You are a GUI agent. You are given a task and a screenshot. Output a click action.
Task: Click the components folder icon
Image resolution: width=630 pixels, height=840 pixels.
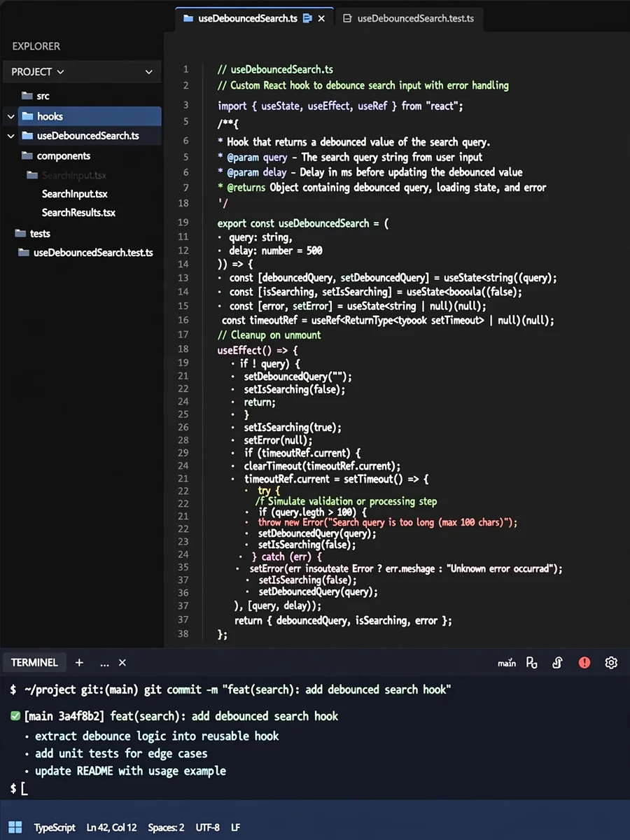[27, 155]
